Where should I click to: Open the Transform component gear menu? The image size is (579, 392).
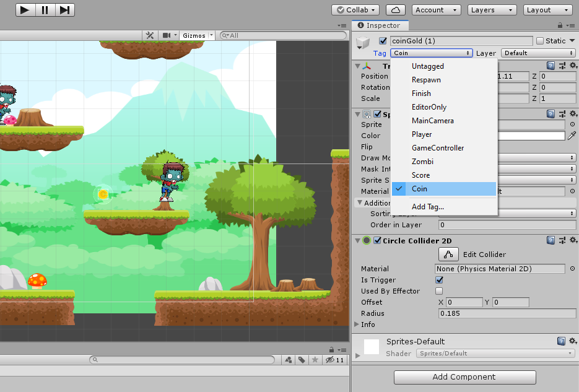coord(573,66)
